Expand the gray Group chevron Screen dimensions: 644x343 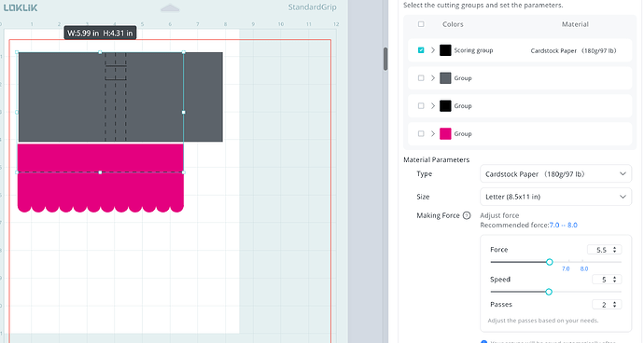433,78
